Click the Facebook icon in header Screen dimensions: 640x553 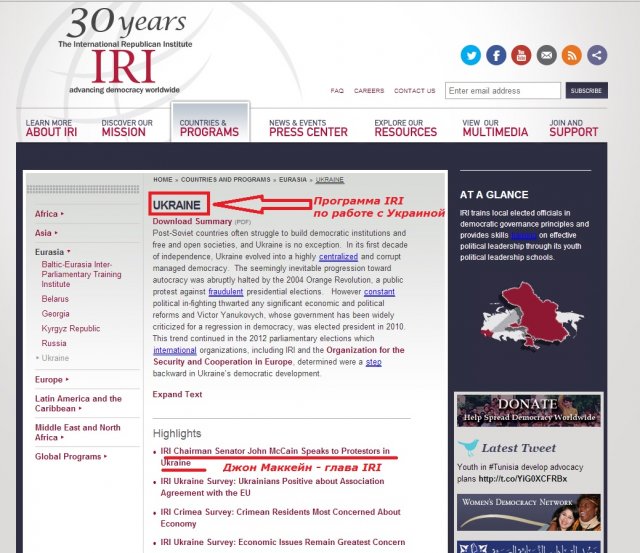click(496, 56)
